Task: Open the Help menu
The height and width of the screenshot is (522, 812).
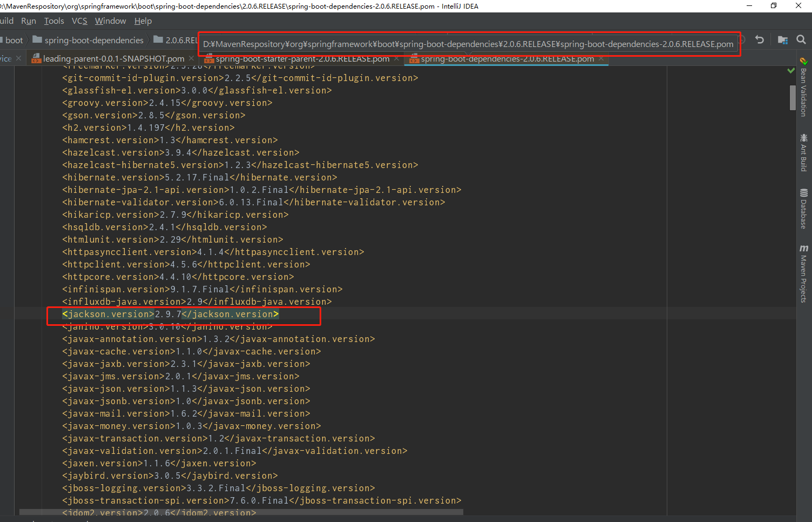Action: [x=143, y=21]
